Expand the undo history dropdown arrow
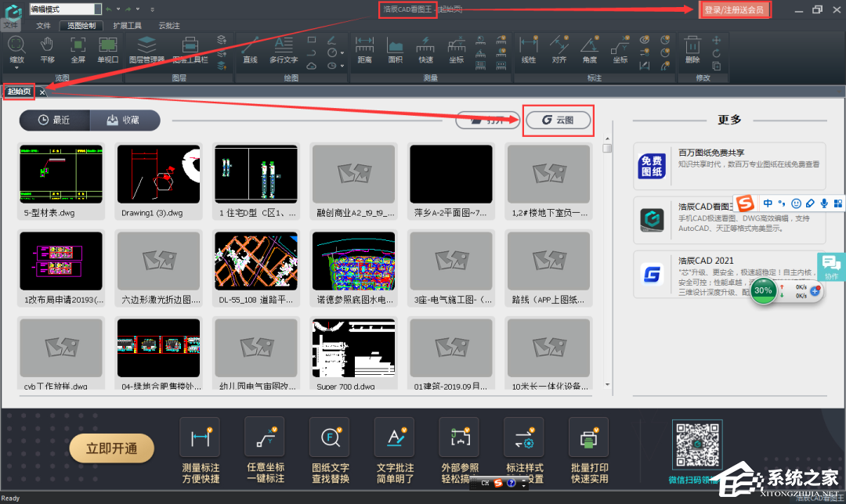The height and width of the screenshot is (504, 846). coord(118,9)
